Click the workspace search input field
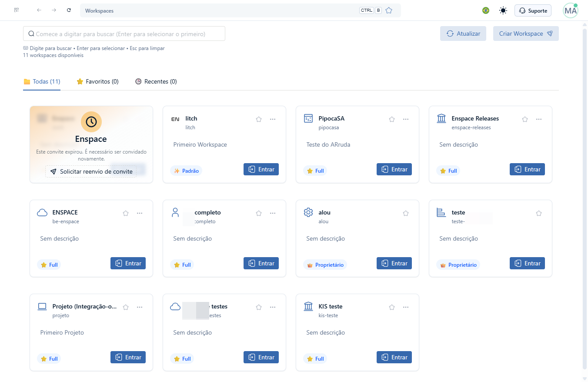Screen dimensions: 588x382 click(x=124, y=34)
